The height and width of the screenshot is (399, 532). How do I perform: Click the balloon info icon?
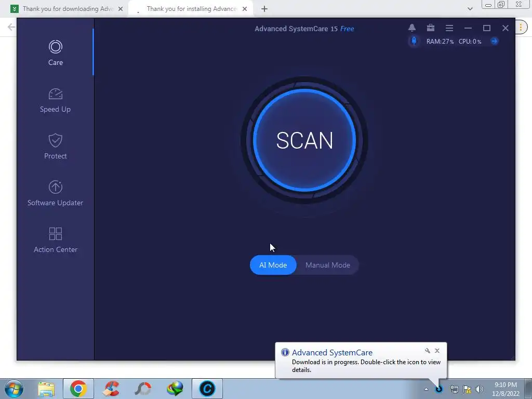(285, 352)
